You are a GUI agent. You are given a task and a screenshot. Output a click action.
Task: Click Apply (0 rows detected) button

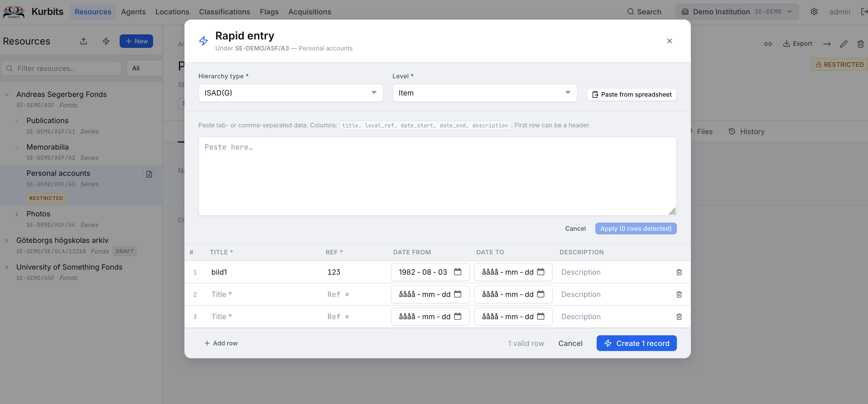point(636,228)
